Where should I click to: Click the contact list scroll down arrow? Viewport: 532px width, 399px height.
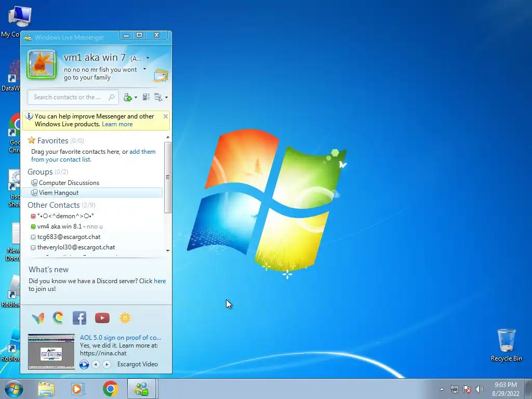168,251
